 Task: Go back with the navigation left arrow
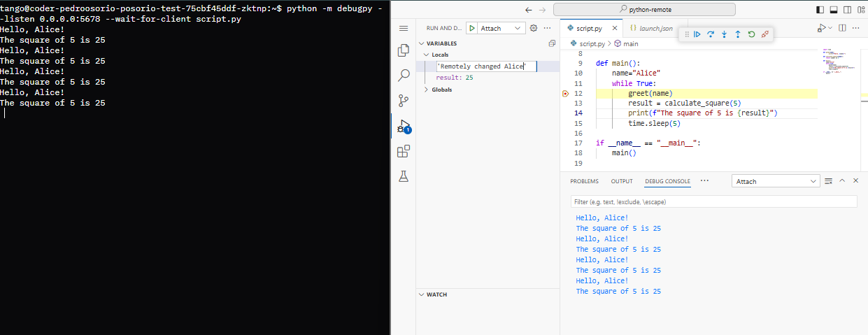point(529,10)
